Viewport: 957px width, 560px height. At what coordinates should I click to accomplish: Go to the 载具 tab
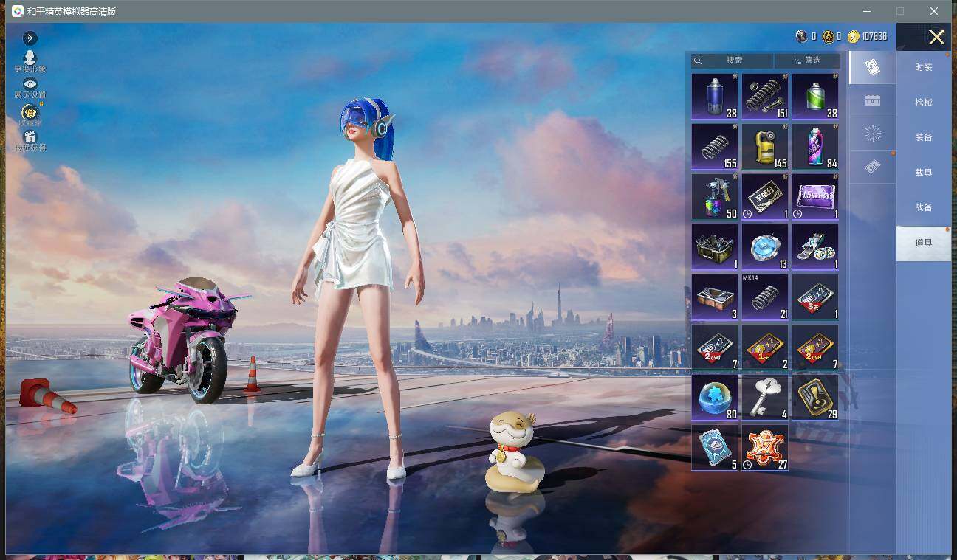[923, 173]
